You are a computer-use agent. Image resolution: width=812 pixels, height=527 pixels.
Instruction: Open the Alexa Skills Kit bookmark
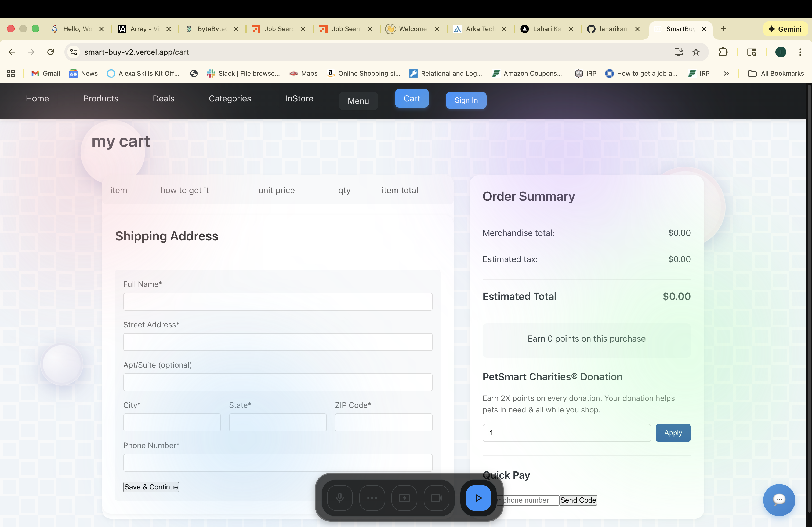tap(143, 73)
